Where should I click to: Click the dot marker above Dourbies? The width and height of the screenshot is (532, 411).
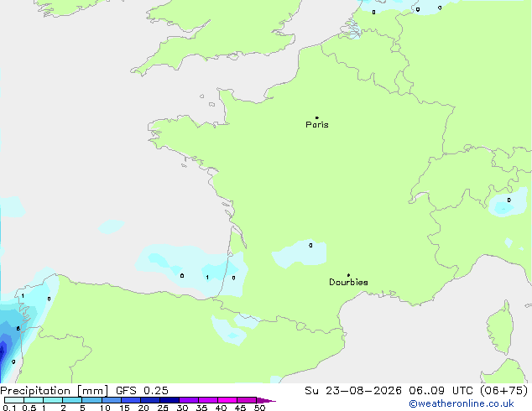tap(348, 275)
